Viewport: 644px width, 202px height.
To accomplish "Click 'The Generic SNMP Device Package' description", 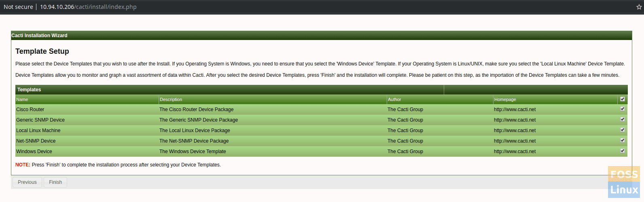I will (x=199, y=120).
